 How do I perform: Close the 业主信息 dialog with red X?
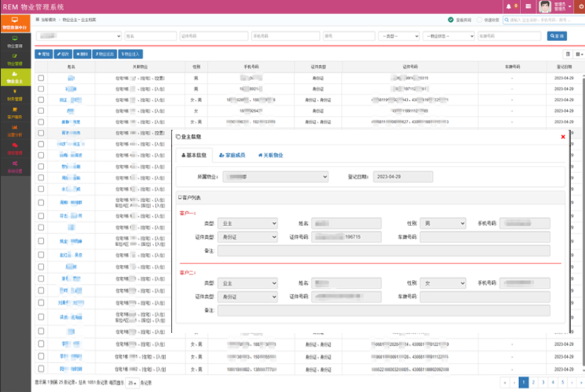[x=563, y=137]
